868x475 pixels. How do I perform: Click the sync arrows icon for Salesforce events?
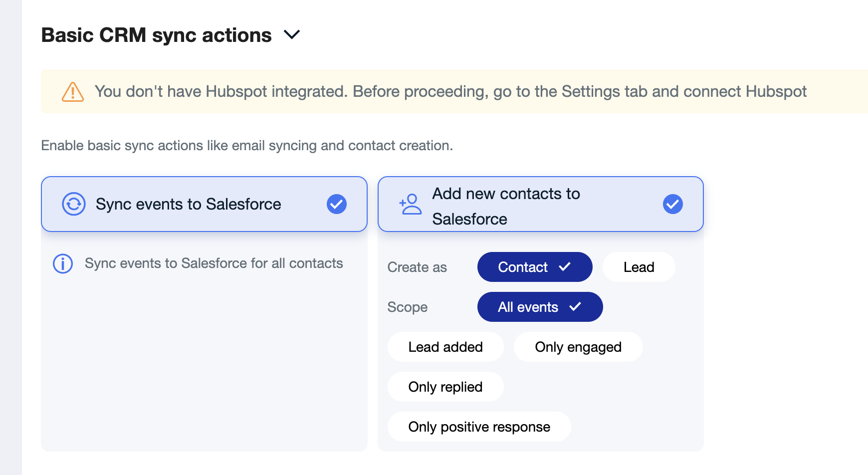click(x=74, y=204)
